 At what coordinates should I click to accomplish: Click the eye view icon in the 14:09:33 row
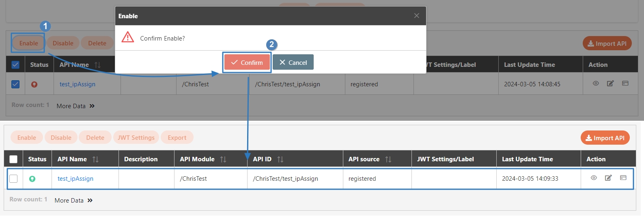pos(594,178)
